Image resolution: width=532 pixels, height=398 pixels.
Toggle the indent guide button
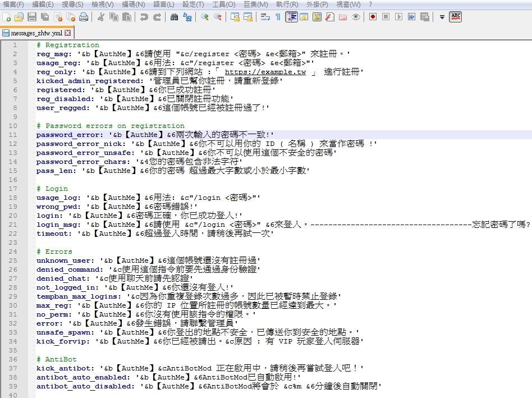(x=291, y=17)
